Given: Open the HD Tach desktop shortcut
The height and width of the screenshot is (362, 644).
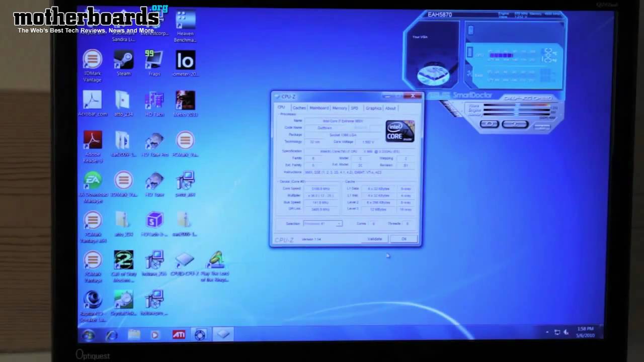Looking at the screenshot, I should click(154, 104).
